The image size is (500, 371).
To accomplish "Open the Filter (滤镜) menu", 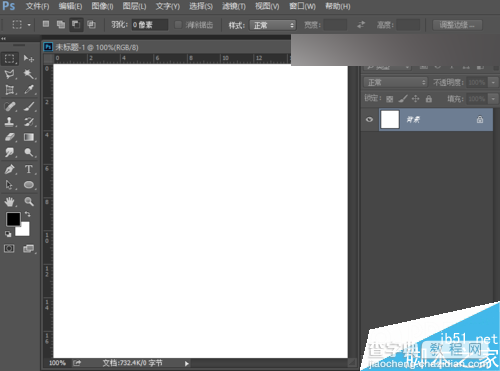I will pyautogui.click(x=234, y=6).
